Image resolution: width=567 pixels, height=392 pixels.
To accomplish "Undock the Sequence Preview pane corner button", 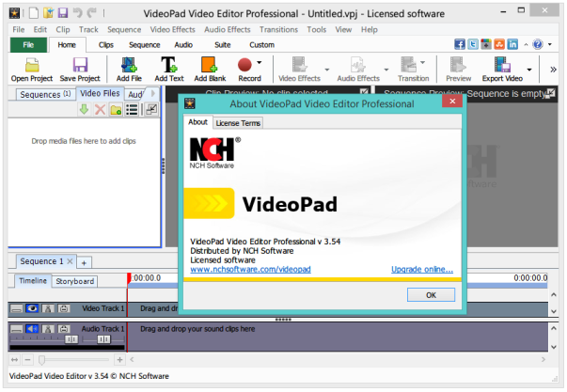I will pyautogui.click(x=550, y=93).
